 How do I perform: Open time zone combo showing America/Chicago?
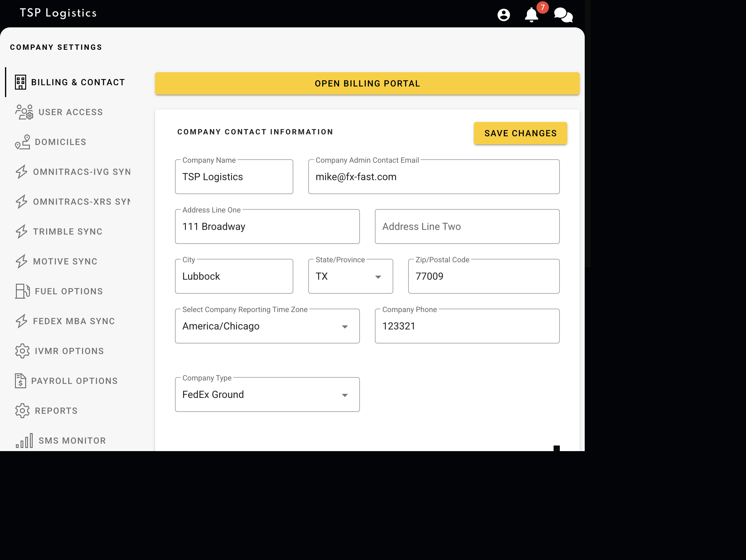(267, 326)
